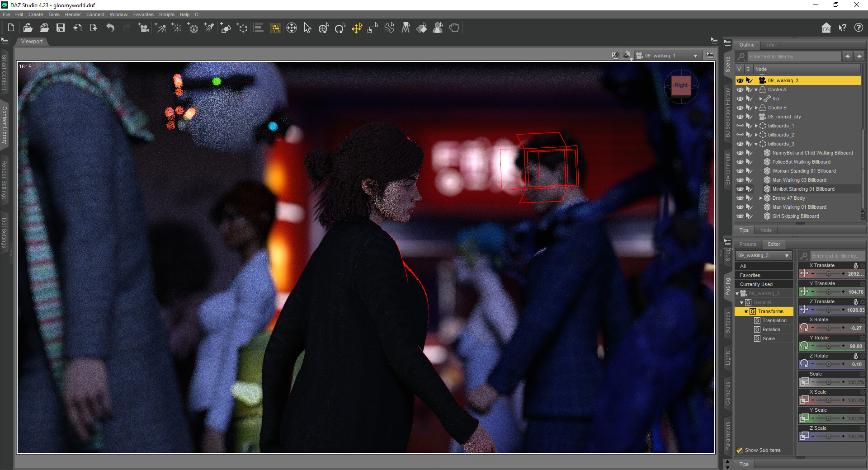Click the Save file icon
Image resolution: width=868 pixels, height=470 pixels.
tap(60, 28)
